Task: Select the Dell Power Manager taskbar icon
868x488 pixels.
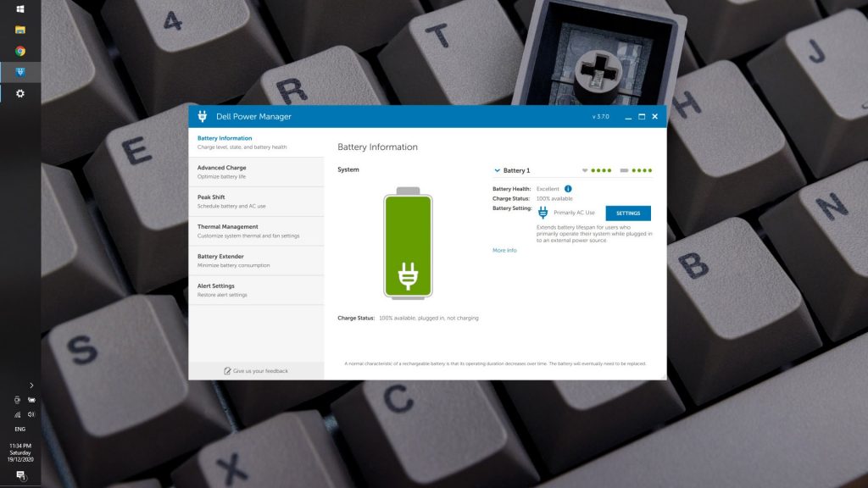Action: pyautogui.click(x=20, y=72)
